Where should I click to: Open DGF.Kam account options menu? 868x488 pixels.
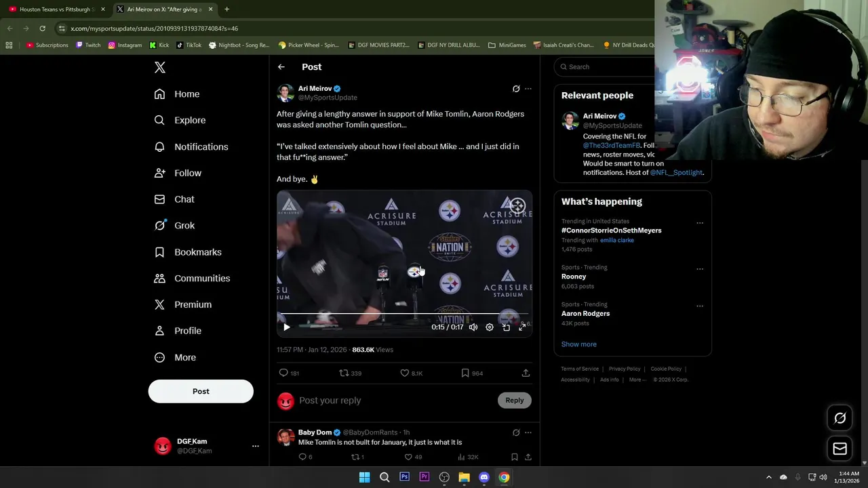click(x=256, y=446)
